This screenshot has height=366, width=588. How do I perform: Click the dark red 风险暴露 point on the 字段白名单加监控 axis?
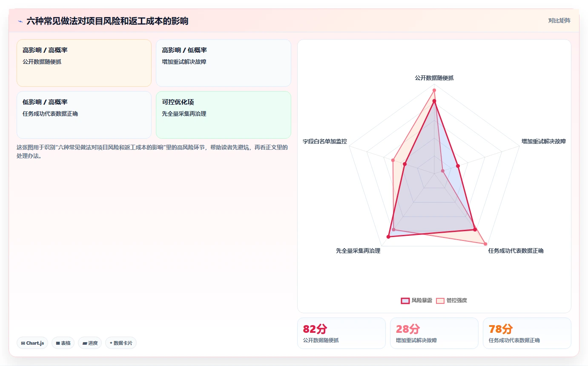click(x=405, y=164)
